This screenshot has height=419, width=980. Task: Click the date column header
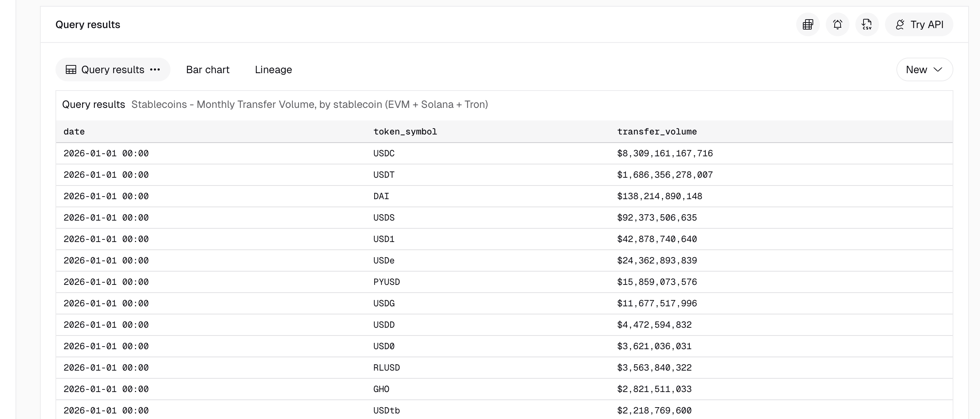pos(74,132)
